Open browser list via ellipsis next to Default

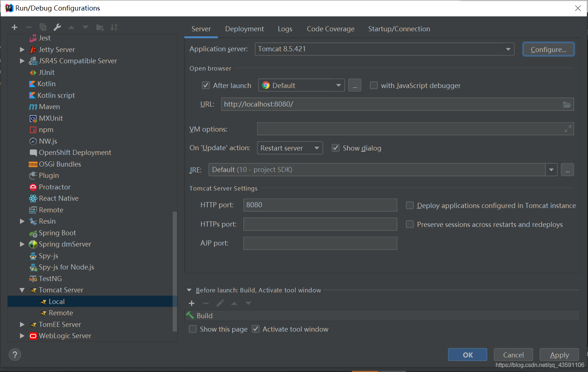point(355,85)
